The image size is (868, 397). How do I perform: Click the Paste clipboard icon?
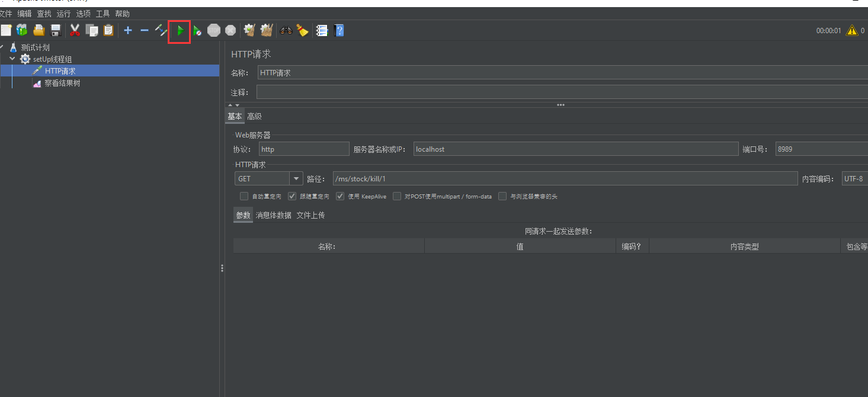(108, 30)
